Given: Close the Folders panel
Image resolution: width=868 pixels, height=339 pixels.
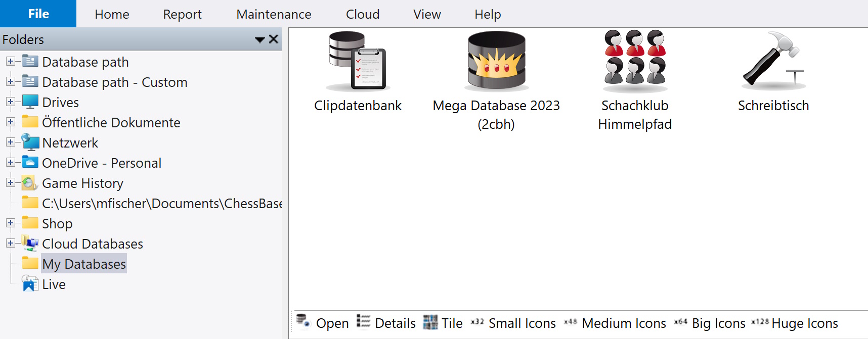Looking at the screenshot, I should tap(274, 39).
